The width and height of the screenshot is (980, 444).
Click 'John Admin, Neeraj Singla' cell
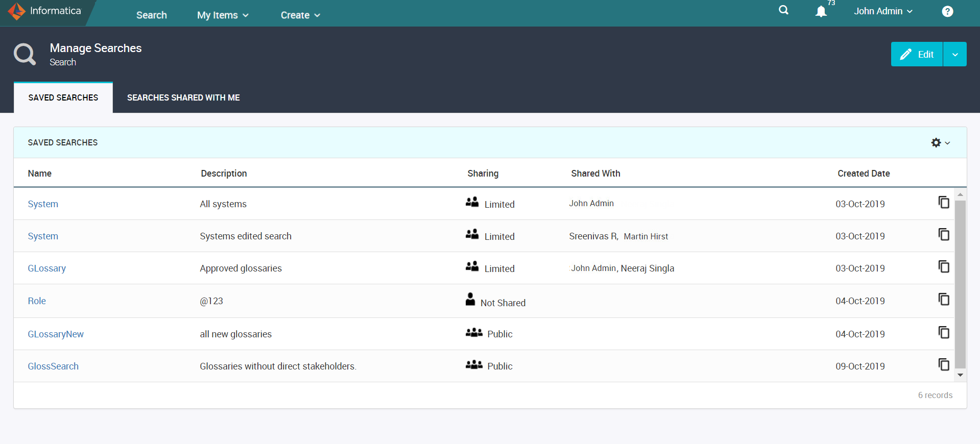click(622, 268)
